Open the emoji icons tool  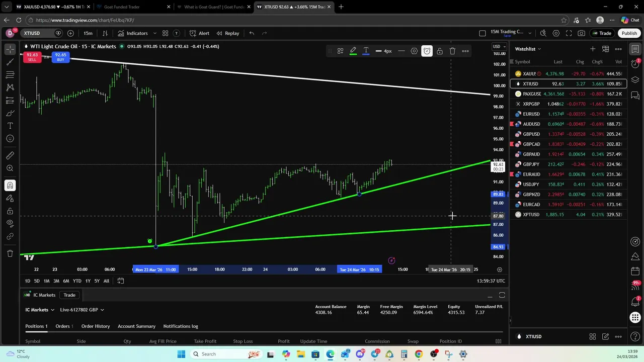[x=10, y=138]
